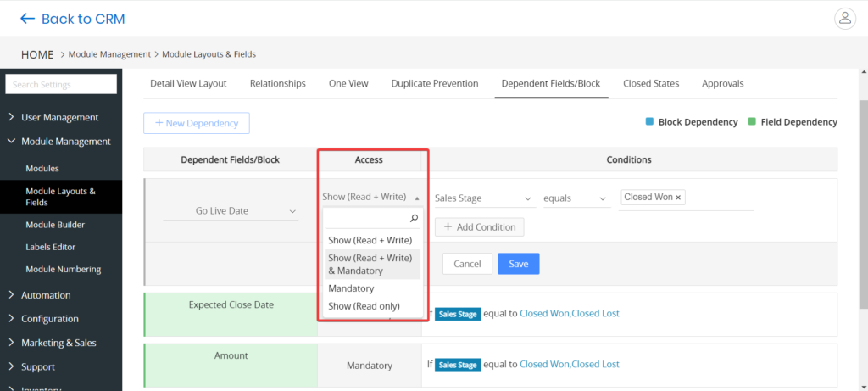Screen dimensions: 868x391
Task: Click the Add Condition button
Action: click(x=480, y=227)
